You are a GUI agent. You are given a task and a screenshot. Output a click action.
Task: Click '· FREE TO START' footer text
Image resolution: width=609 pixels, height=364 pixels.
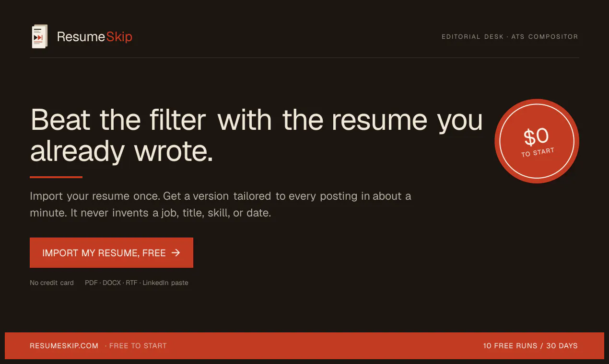136,345
